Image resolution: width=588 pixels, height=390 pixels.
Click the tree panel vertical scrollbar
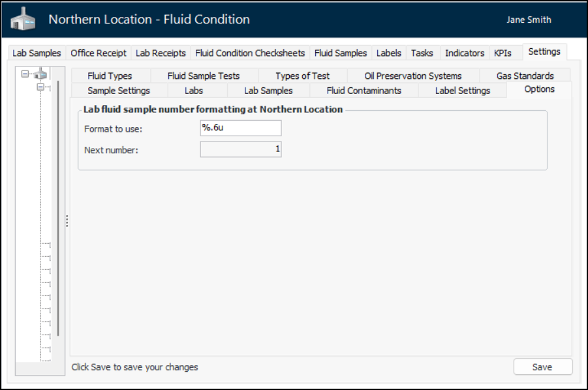tap(58, 209)
